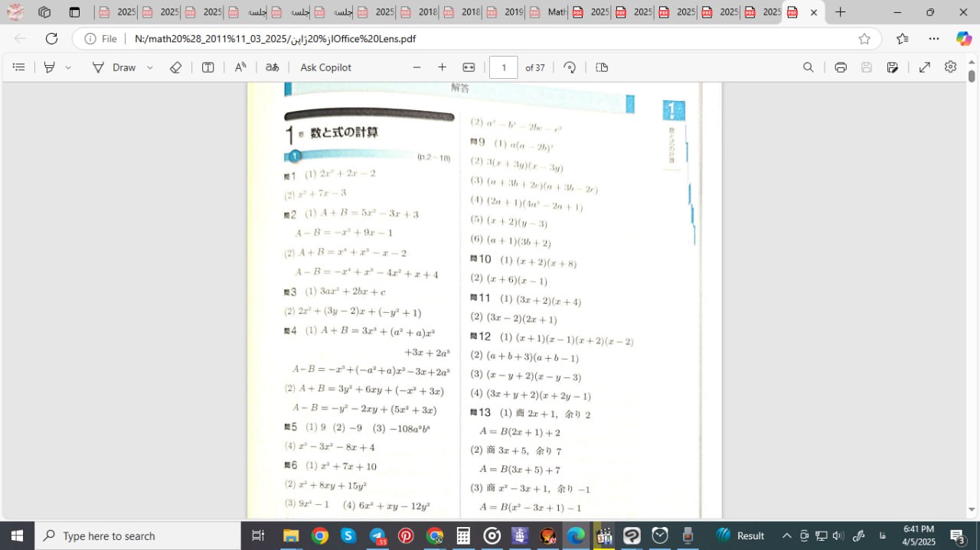This screenshot has width=980, height=550.
Task: Rotate the PDF page
Action: click(x=569, y=67)
